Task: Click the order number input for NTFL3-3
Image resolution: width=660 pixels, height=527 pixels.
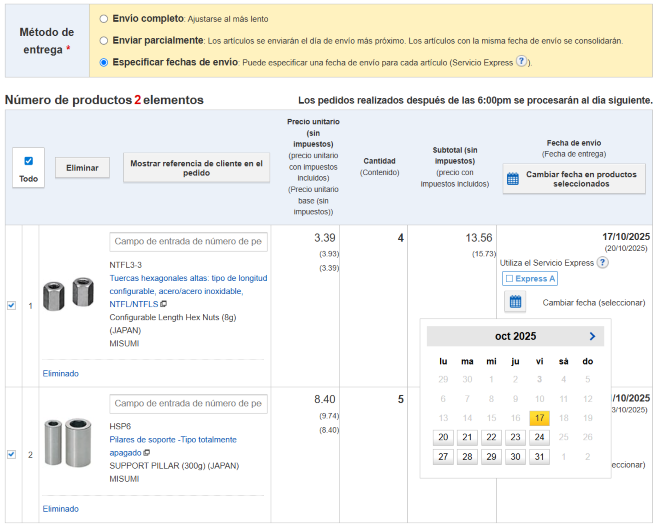Action: pos(188,241)
